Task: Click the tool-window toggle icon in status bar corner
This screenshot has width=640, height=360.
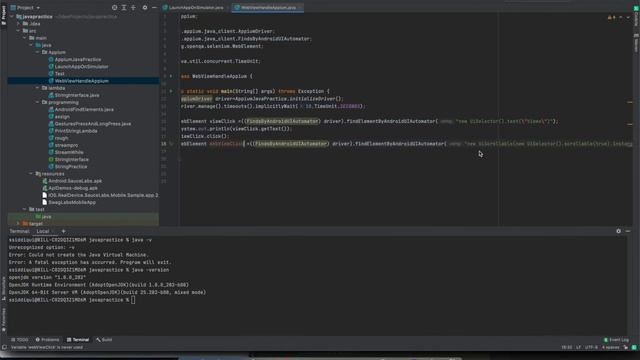Action: [x=4, y=347]
